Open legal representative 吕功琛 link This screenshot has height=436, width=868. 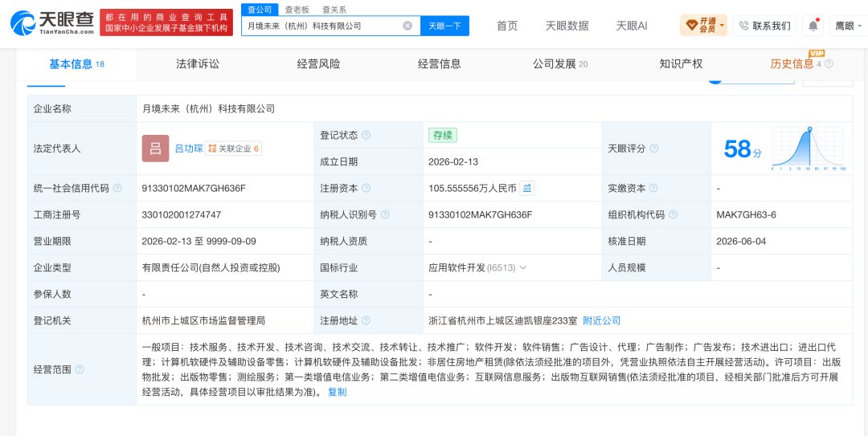pos(189,149)
